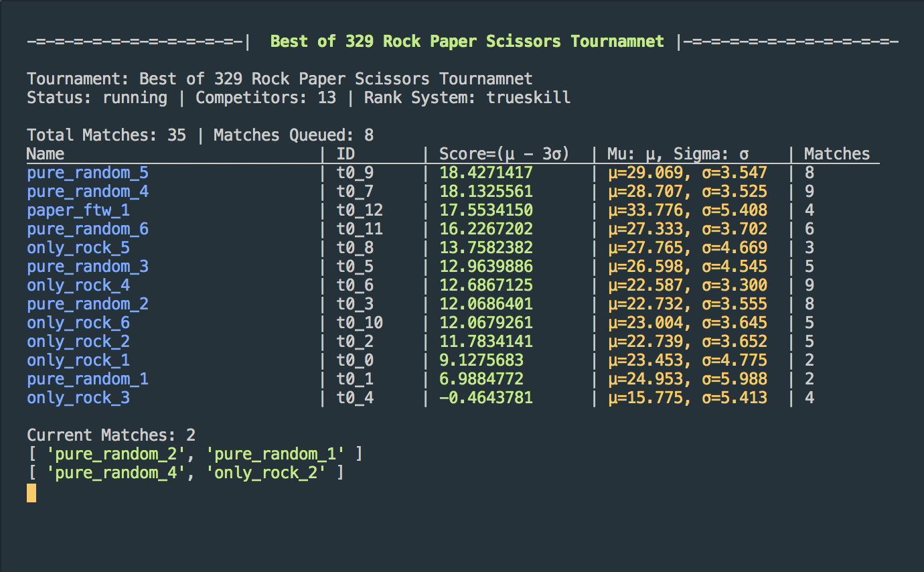
Task: Click the score value 11.7834141
Action: pyautogui.click(x=486, y=342)
